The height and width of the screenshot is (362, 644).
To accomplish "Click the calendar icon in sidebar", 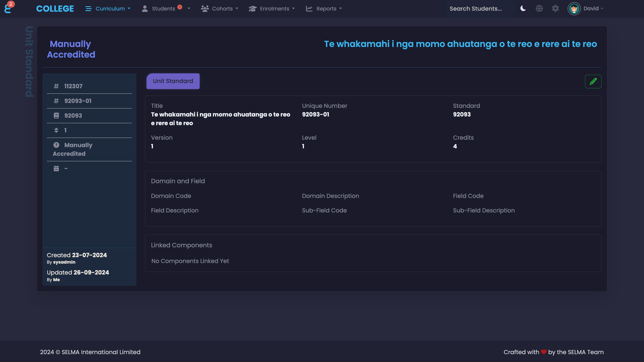I will click(x=56, y=169).
